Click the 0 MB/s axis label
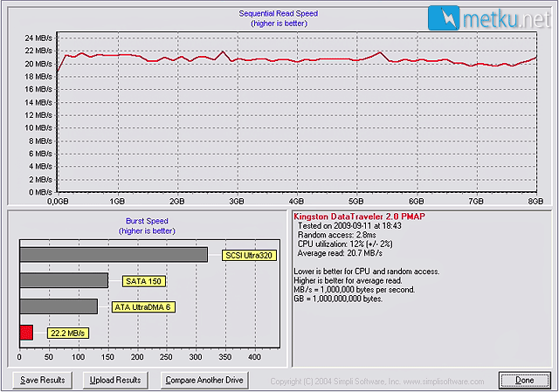Image resolution: width=559 pixels, height=392 pixels. (x=41, y=192)
